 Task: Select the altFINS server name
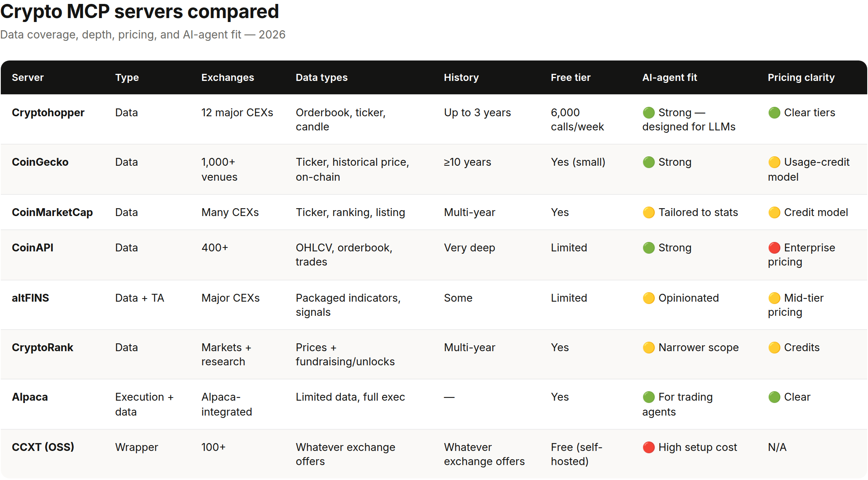[x=30, y=298]
